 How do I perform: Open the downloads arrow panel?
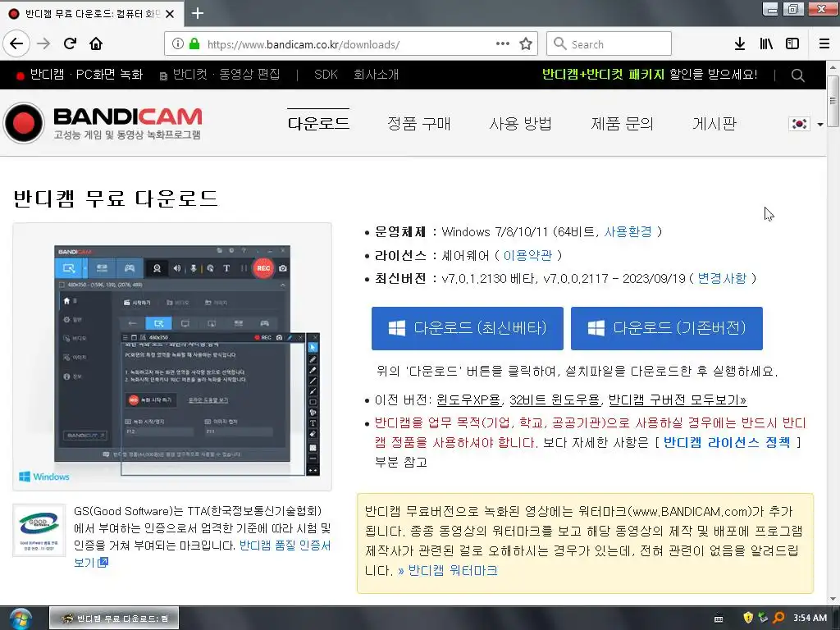740,44
